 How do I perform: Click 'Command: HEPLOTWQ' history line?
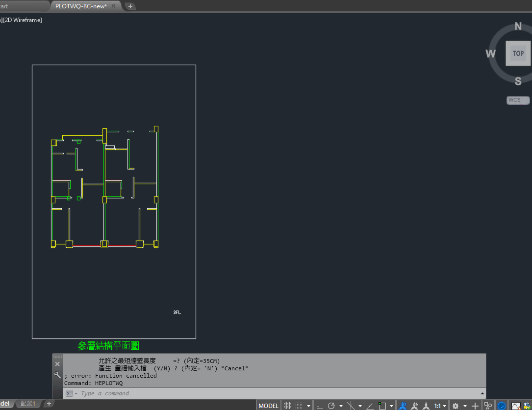(94, 383)
